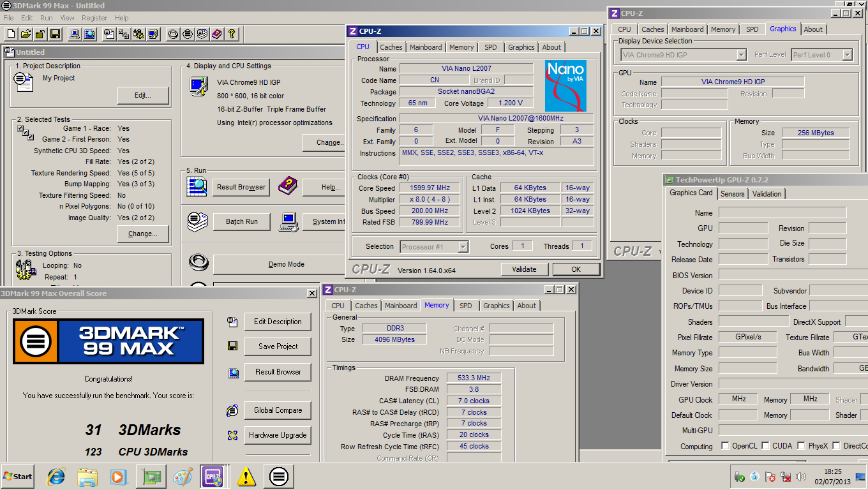The image size is (868, 490).
Task: Click the 3DMark 99 Max logo banner
Action: pos(108,342)
